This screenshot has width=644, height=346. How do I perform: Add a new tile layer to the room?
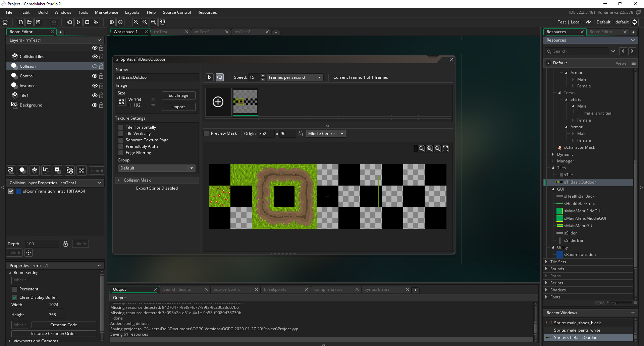click(34, 170)
